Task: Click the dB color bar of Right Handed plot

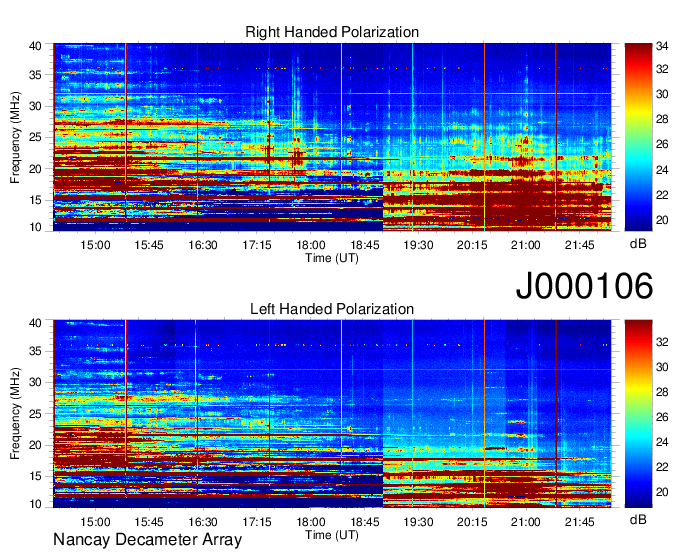Action: [638, 137]
